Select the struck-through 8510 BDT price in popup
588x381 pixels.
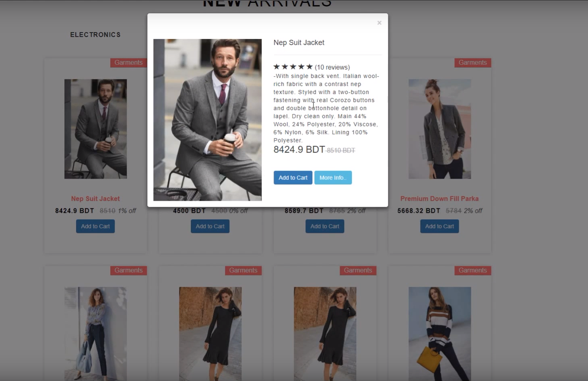coord(341,150)
